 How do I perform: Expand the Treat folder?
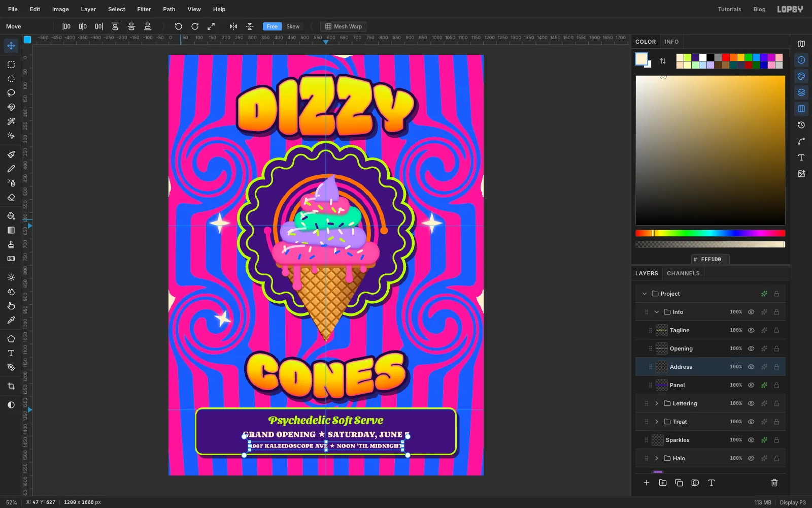pos(657,422)
